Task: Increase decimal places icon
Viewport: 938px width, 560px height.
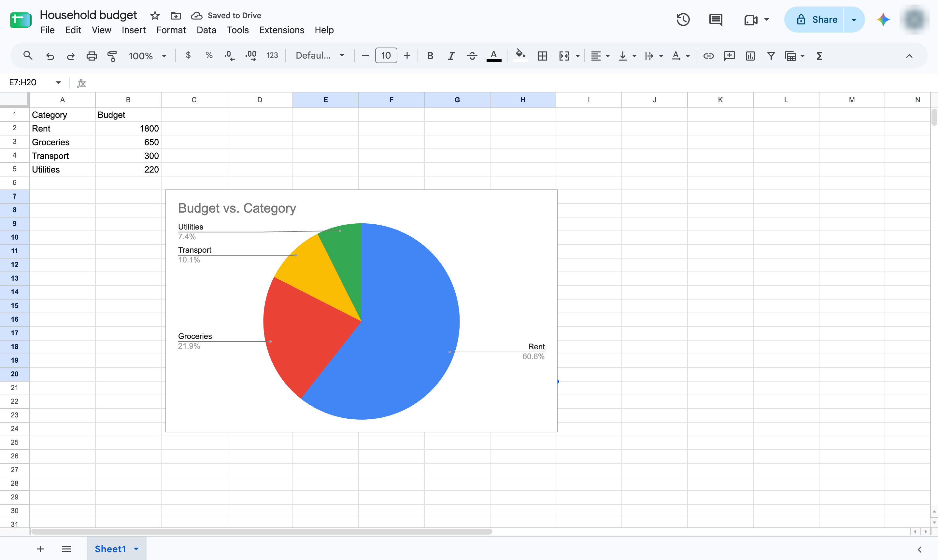Action: coord(251,56)
